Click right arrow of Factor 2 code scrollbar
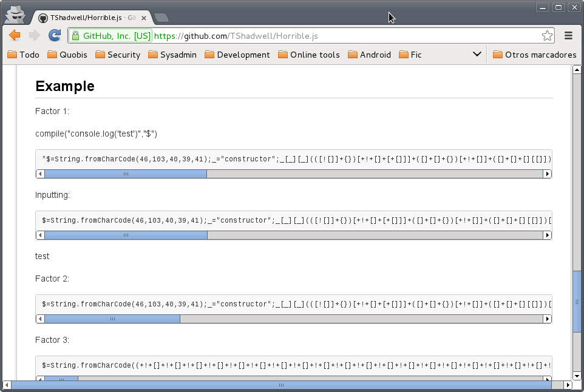 [547, 319]
